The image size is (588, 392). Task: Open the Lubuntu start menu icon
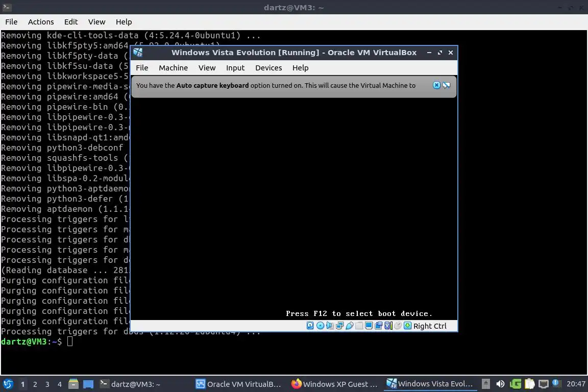coord(8,384)
